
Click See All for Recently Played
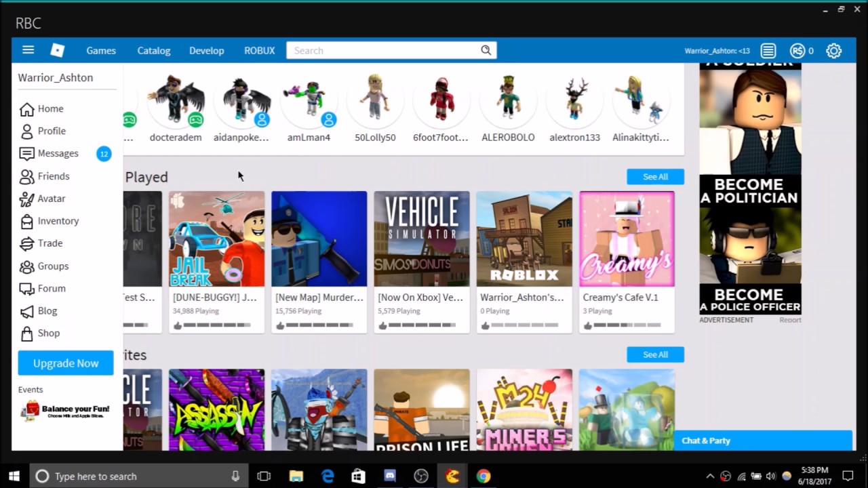click(655, 177)
